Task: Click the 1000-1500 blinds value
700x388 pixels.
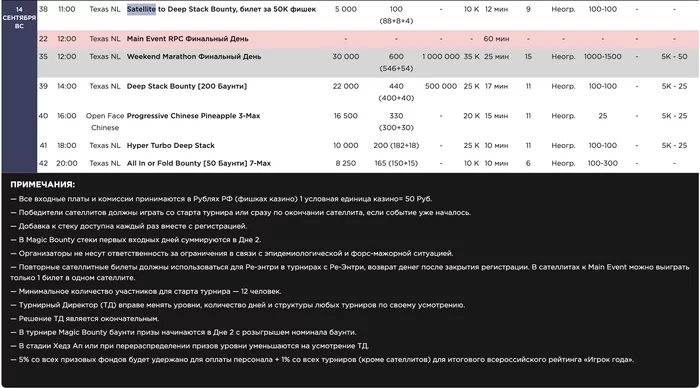Action: click(602, 57)
